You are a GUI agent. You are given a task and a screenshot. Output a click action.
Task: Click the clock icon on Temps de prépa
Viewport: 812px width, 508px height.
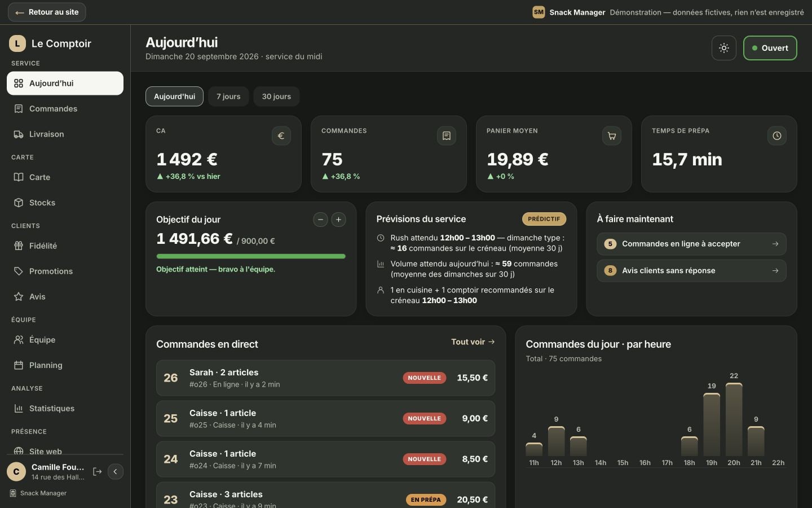tap(776, 135)
